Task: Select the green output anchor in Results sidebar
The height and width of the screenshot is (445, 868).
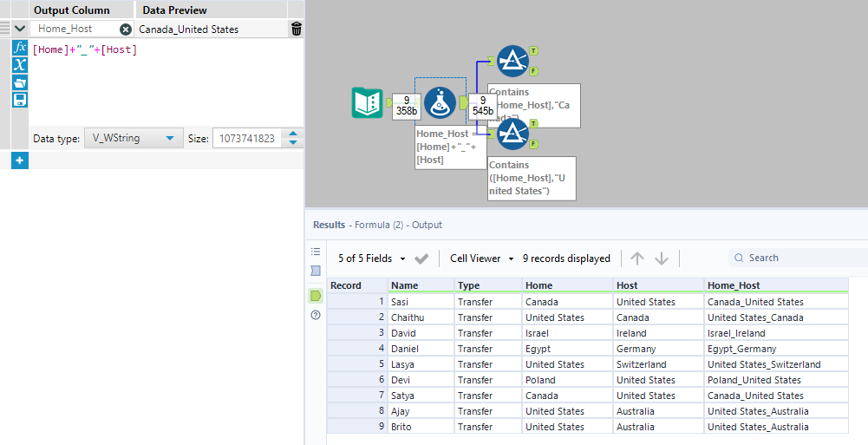Action: 316,296
